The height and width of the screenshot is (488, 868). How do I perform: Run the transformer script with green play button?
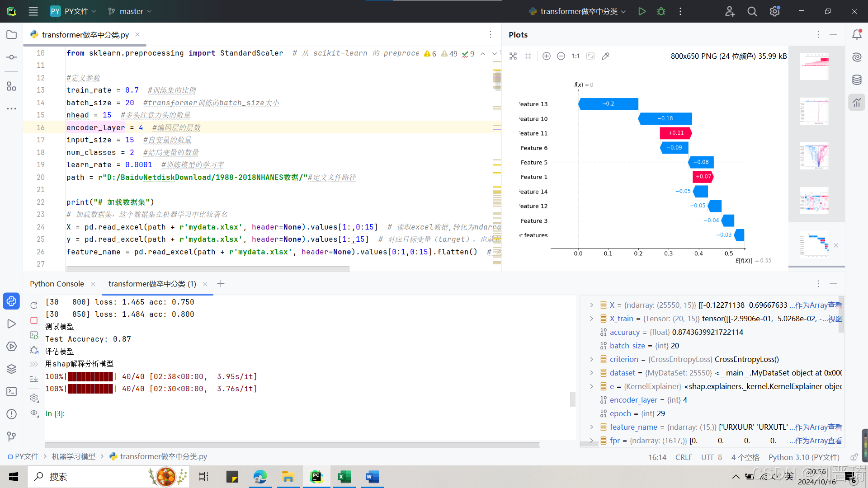pyautogui.click(x=642, y=11)
